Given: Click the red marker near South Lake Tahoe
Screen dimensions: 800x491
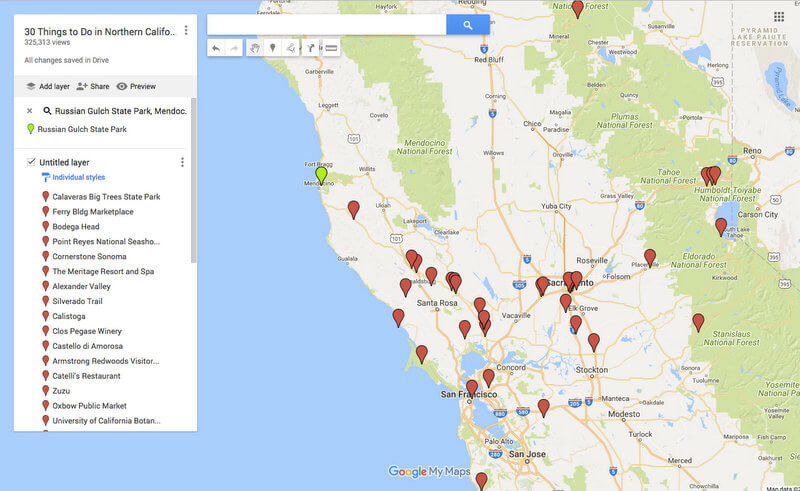Looking at the screenshot, I should [721, 226].
